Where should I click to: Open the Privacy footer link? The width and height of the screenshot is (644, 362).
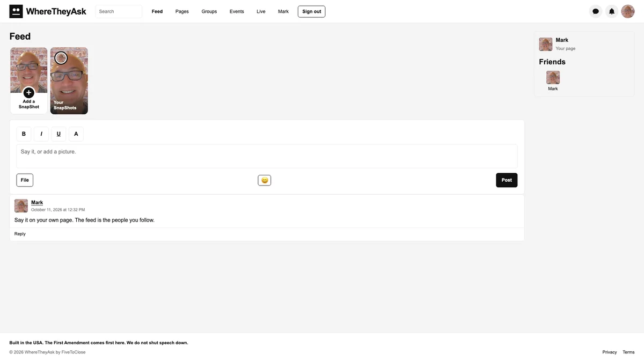pyautogui.click(x=610, y=352)
